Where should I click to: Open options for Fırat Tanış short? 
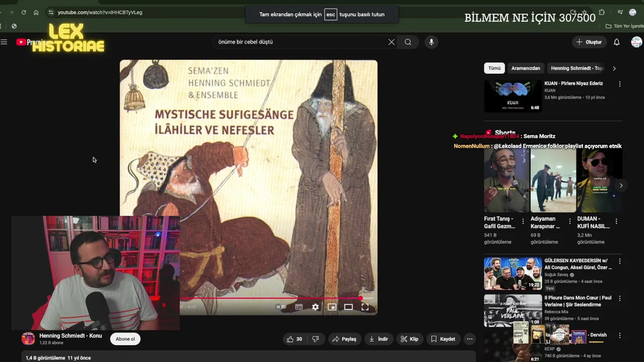523,221
